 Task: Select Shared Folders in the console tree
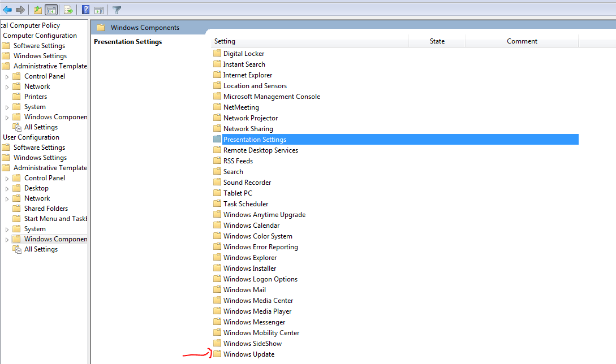click(46, 209)
